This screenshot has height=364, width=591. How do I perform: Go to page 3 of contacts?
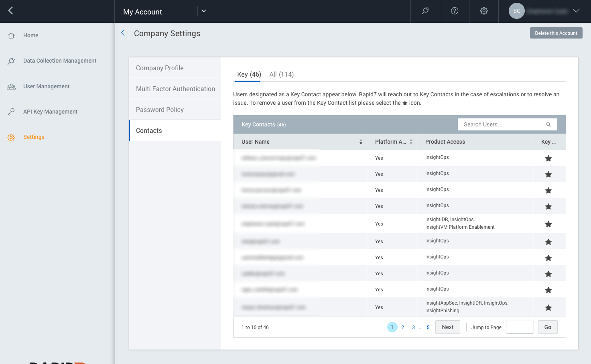(x=413, y=327)
